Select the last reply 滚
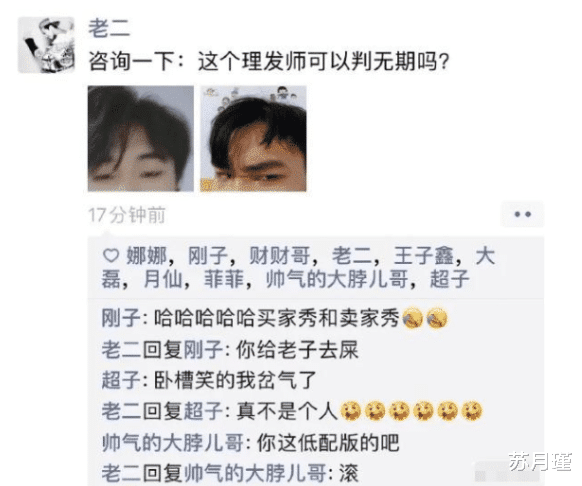 click(x=349, y=473)
